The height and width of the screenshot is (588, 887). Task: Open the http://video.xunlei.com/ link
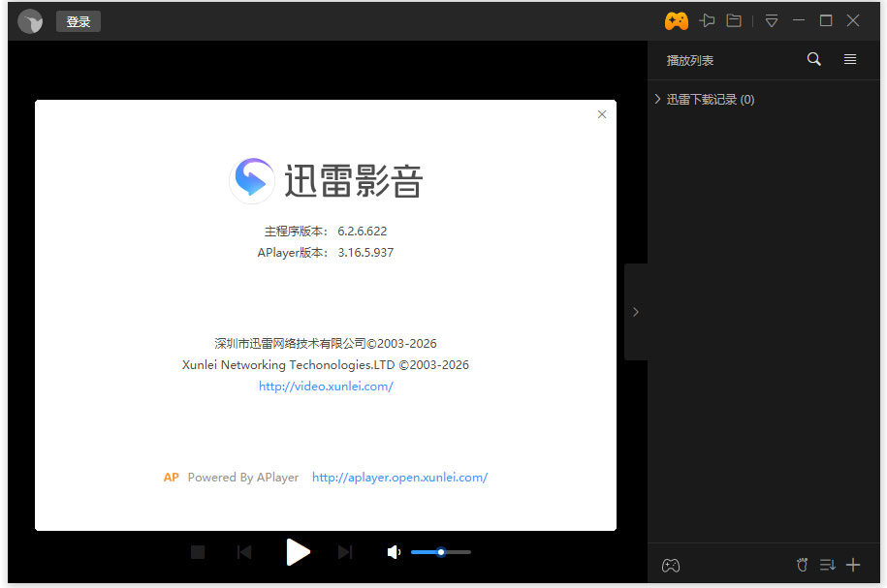(x=326, y=386)
